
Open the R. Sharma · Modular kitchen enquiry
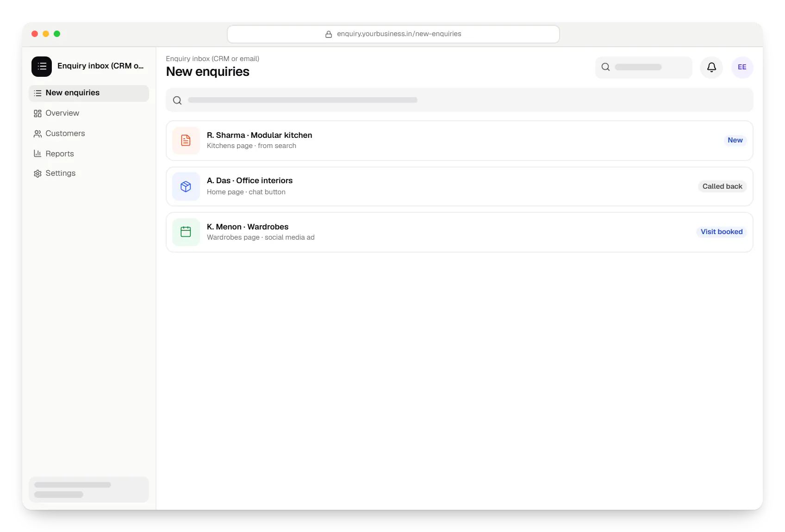[x=460, y=141]
